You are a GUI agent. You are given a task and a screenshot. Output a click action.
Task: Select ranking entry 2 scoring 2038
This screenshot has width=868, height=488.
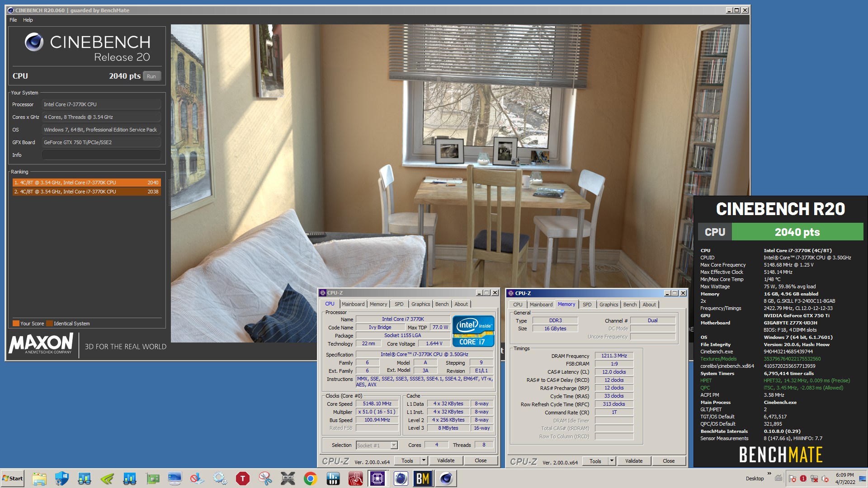tap(86, 192)
